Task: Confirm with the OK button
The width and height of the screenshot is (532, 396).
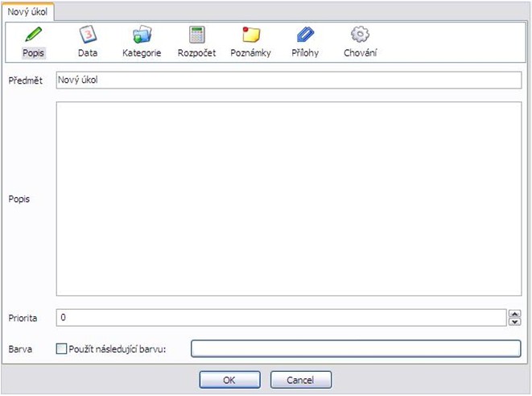Action: click(229, 380)
